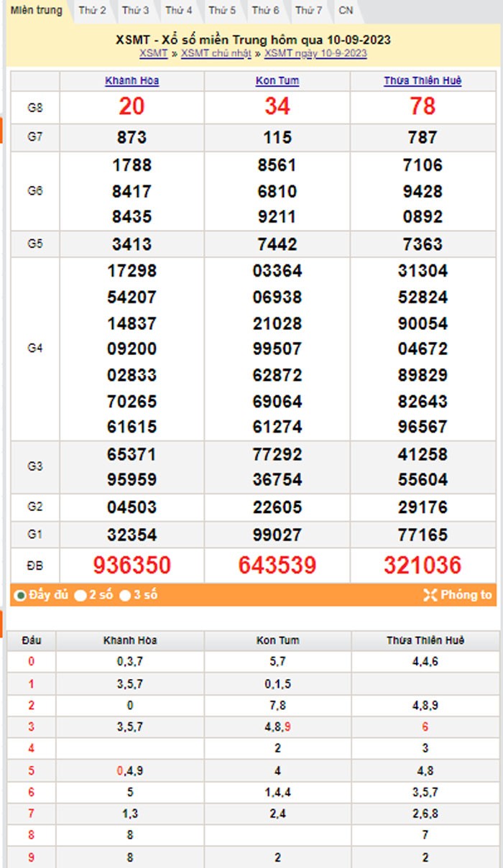Viewport: 503px width, 868px height.
Task: Switch to the 3 số display option
Action: (125, 595)
